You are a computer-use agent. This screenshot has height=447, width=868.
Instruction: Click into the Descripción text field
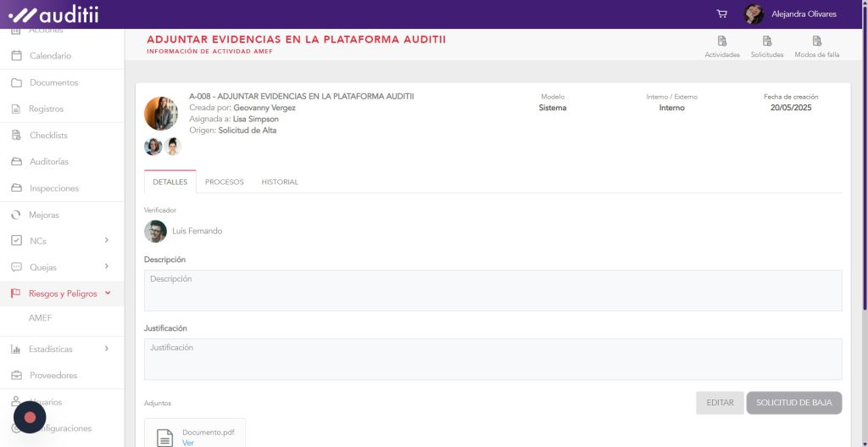click(x=492, y=291)
